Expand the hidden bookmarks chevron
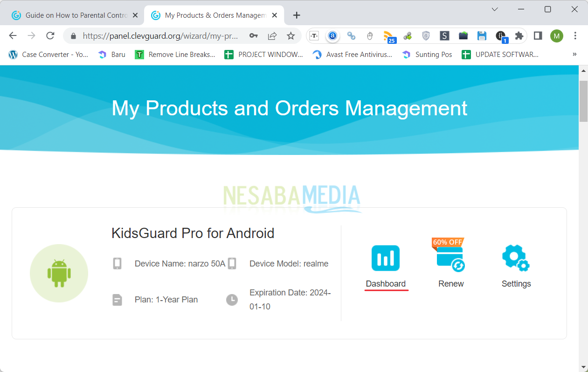The image size is (588, 372). click(574, 55)
